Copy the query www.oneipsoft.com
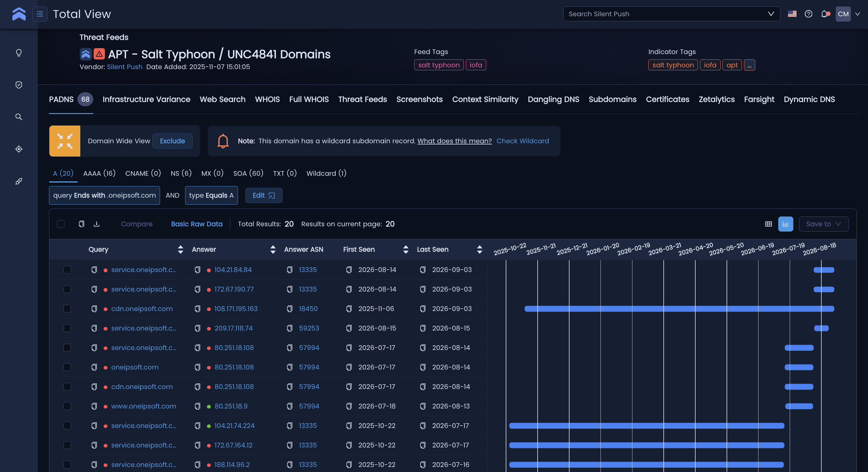Viewport: 868px width, 472px height. tap(94, 406)
